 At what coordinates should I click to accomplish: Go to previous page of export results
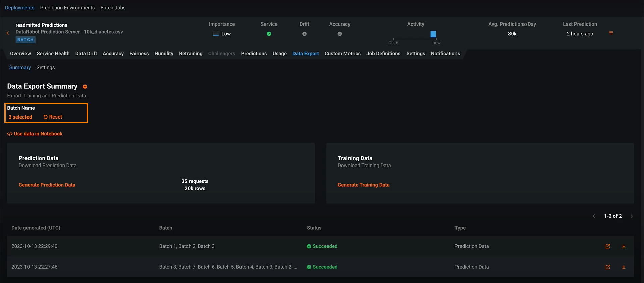[594, 216]
